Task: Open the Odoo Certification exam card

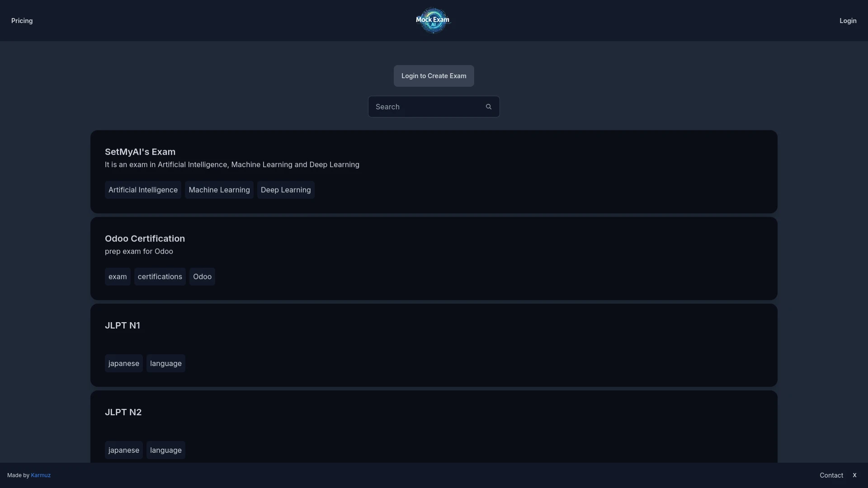Action: [145, 239]
